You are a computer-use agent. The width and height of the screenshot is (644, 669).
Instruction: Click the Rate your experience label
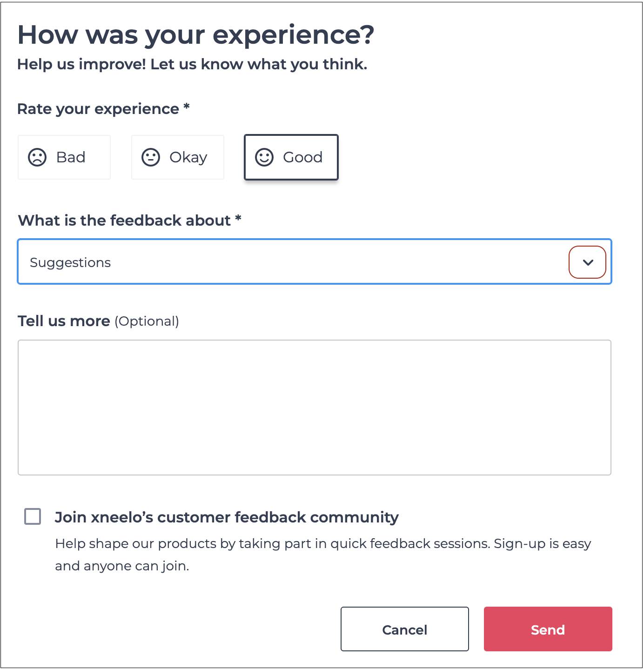tap(98, 109)
